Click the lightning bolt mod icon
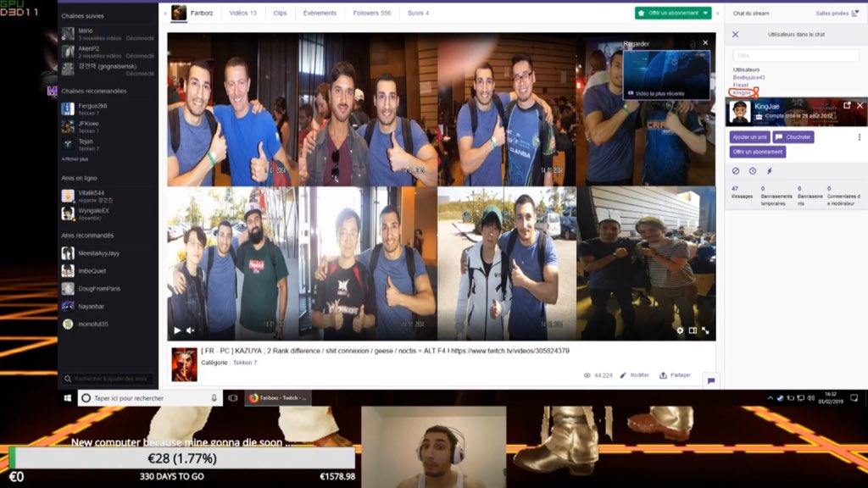The height and width of the screenshot is (488, 868). (770, 171)
